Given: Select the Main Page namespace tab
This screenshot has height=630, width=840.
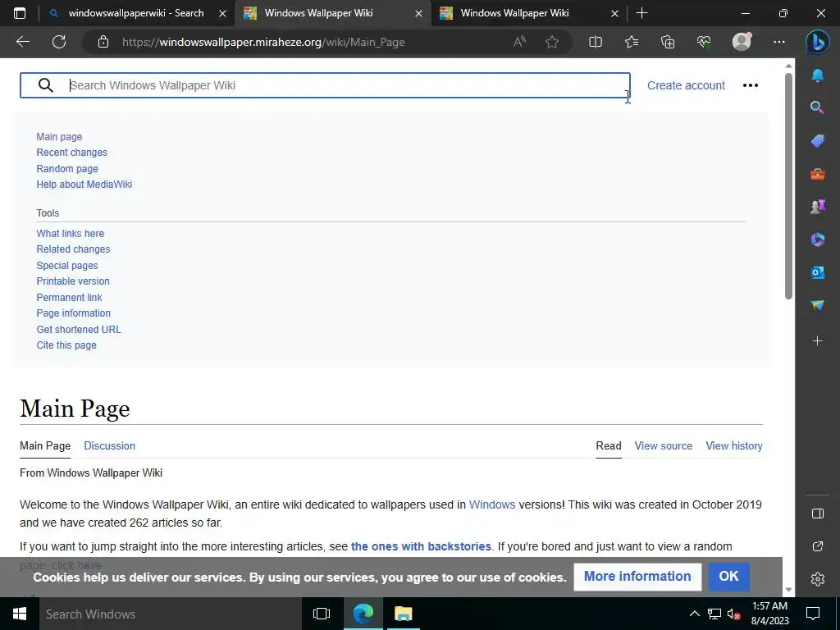Looking at the screenshot, I should pos(45,445).
